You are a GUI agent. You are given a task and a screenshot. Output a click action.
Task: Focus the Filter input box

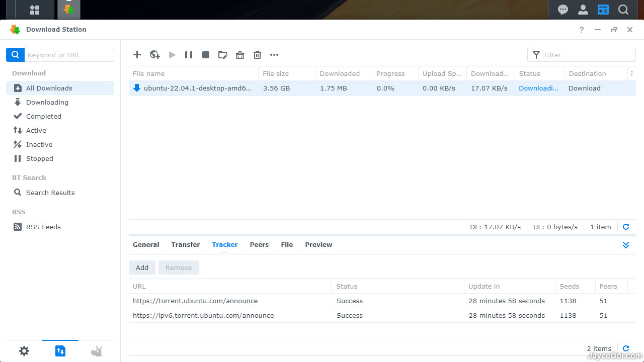582,55
